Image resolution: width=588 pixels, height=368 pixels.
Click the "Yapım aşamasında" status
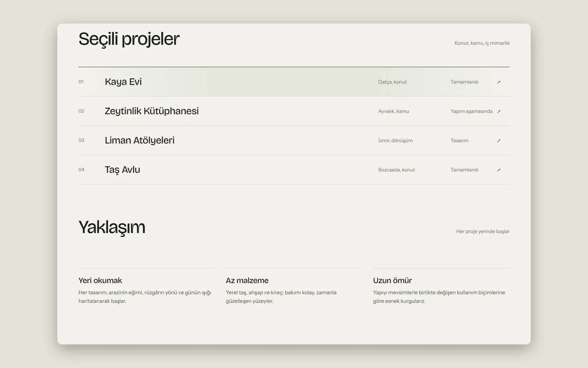tap(472, 111)
